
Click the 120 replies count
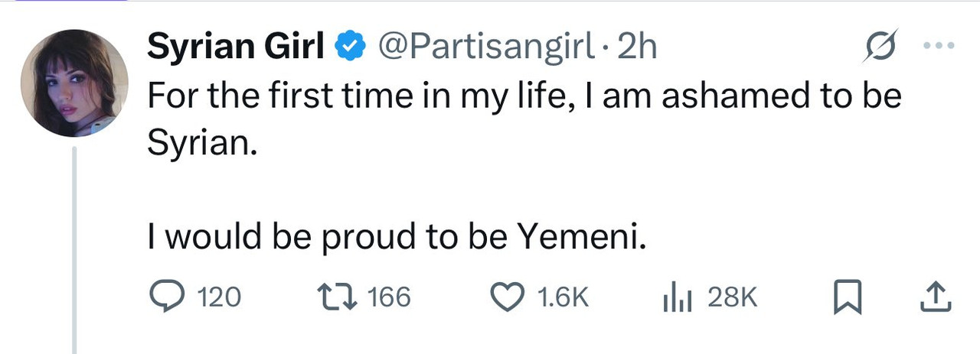pos(219,297)
